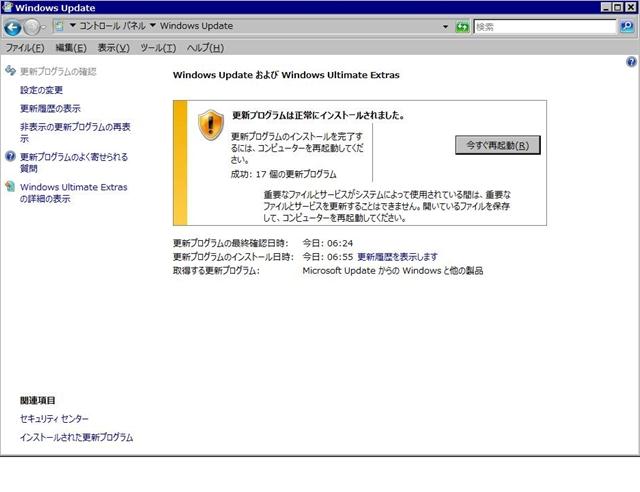Click the Forward navigation arrow button
The height and width of the screenshot is (492, 640).
[32, 27]
